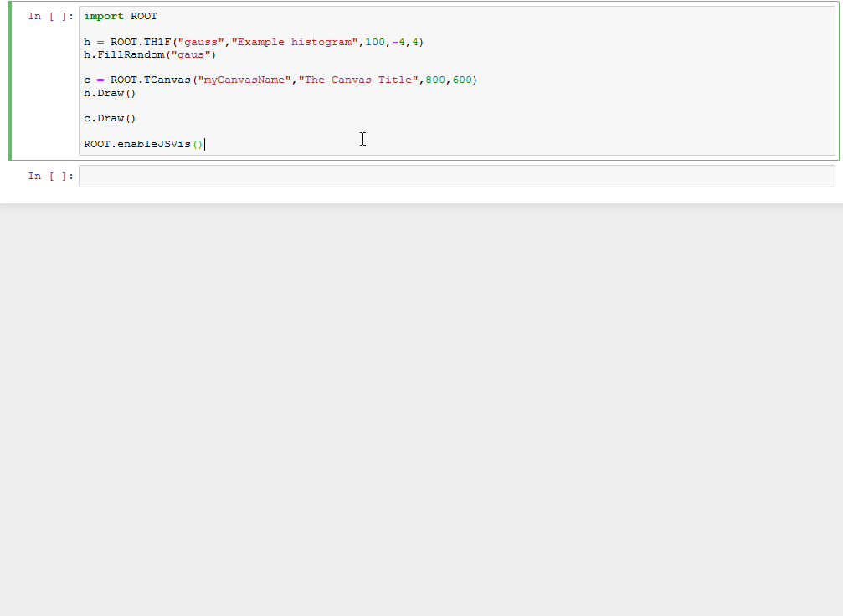This screenshot has height=616, width=843.
Task: Click the c.Draw() statement
Action: pos(107,118)
